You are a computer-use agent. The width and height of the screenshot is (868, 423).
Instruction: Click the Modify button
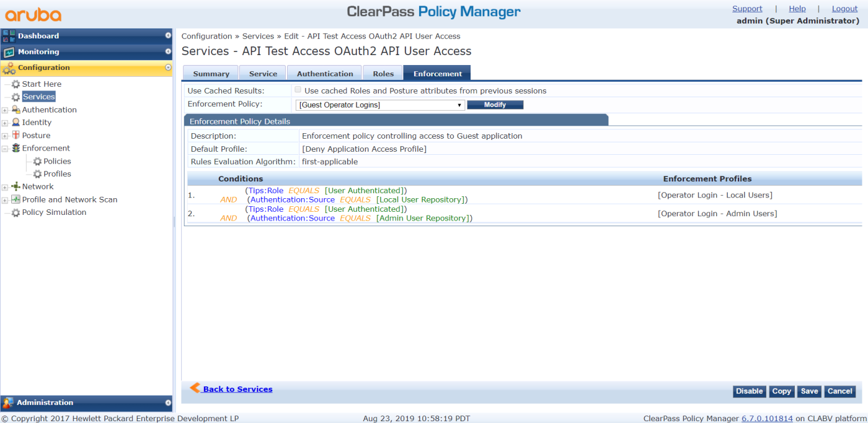(495, 105)
